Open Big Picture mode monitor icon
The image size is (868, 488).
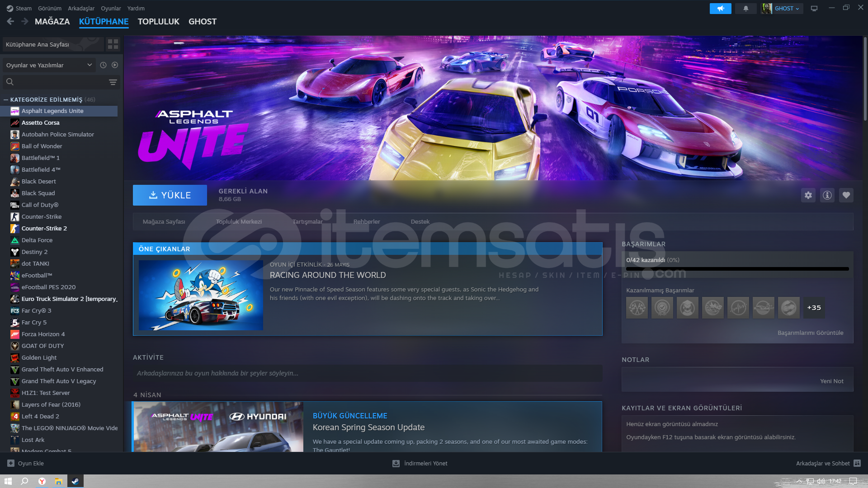(814, 8)
